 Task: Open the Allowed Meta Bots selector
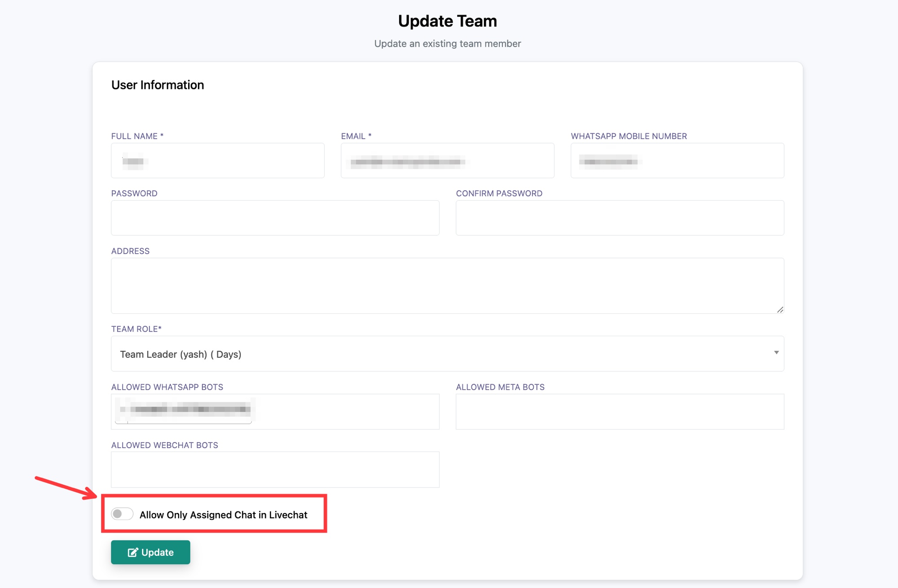[x=620, y=412]
